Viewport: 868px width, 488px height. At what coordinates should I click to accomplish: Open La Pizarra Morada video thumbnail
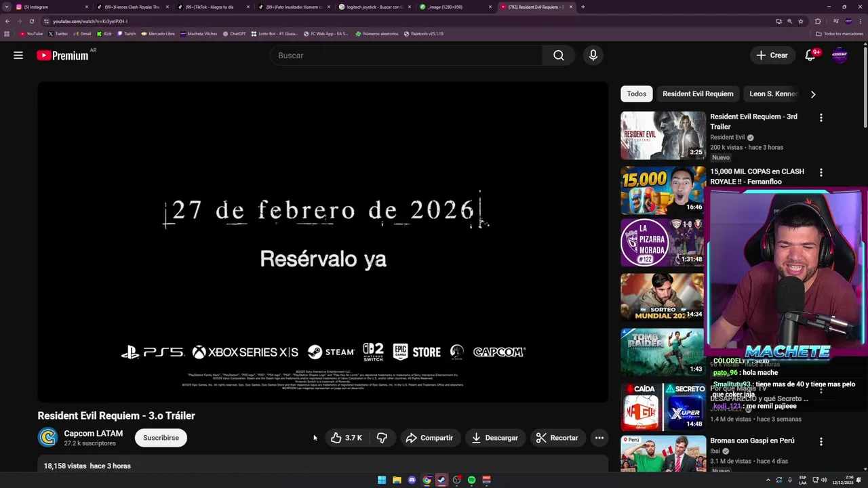click(x=663, y=243)
